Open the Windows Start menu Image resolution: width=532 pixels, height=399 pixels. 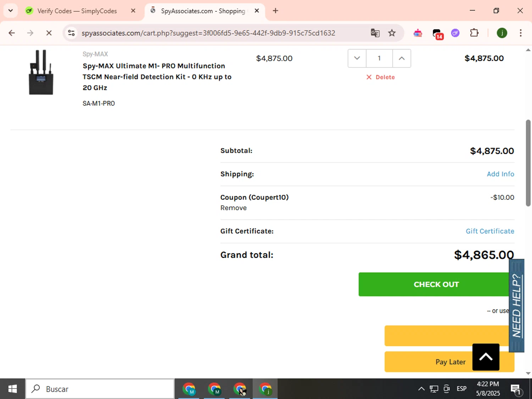click(12, 389)
